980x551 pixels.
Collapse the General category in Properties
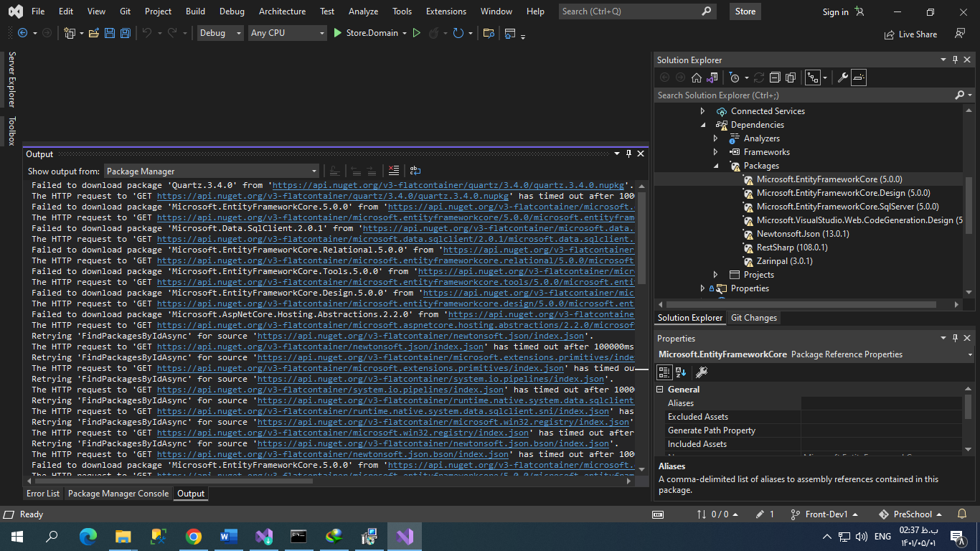661,390
